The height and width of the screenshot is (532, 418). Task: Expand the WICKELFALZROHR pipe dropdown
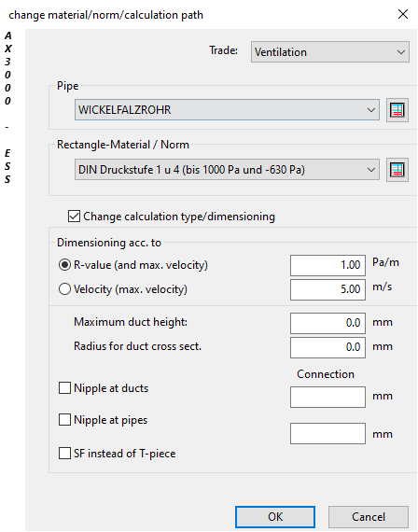tap(227, 110)
